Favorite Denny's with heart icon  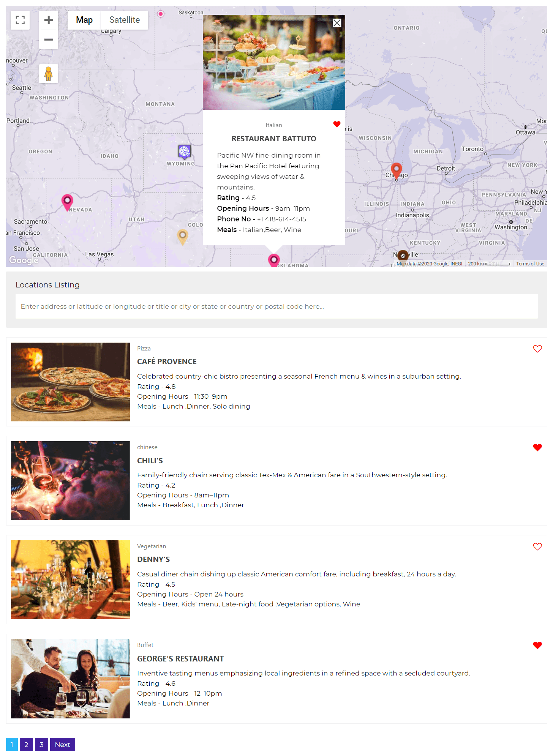tap(537, 546)
